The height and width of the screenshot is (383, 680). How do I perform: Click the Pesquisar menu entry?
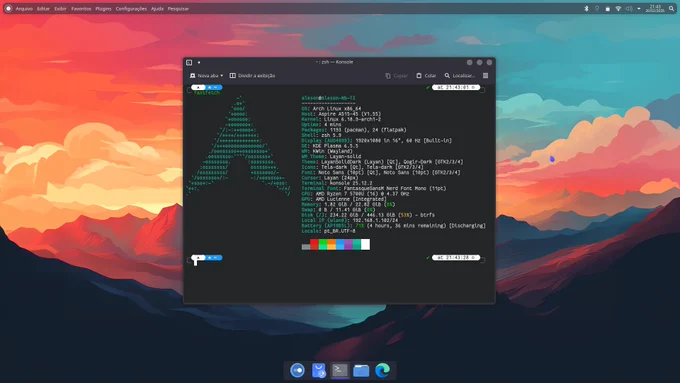click(178, 9)
